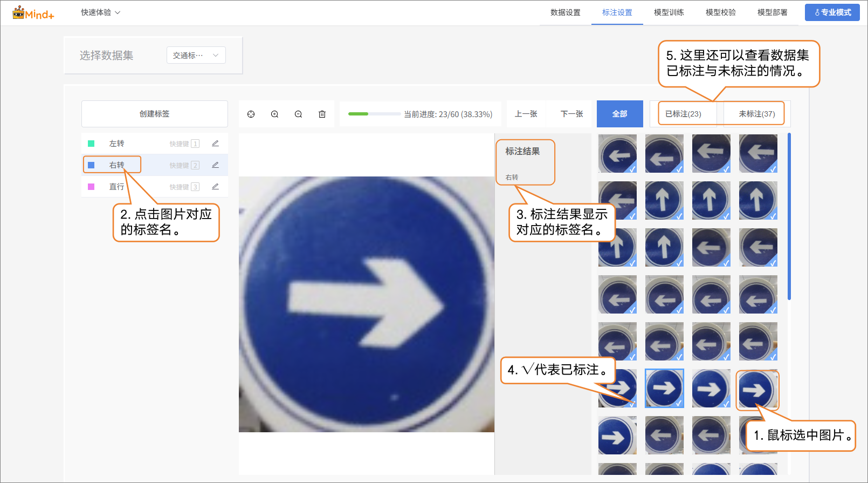Open the 交通标… dataset dropdown

click(196, 56)
